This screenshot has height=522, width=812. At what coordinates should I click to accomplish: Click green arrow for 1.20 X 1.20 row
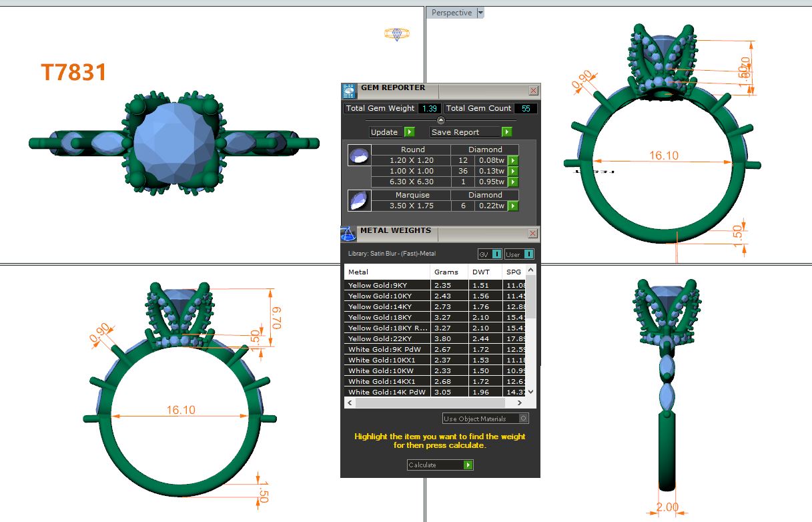[x=513, y=160]
